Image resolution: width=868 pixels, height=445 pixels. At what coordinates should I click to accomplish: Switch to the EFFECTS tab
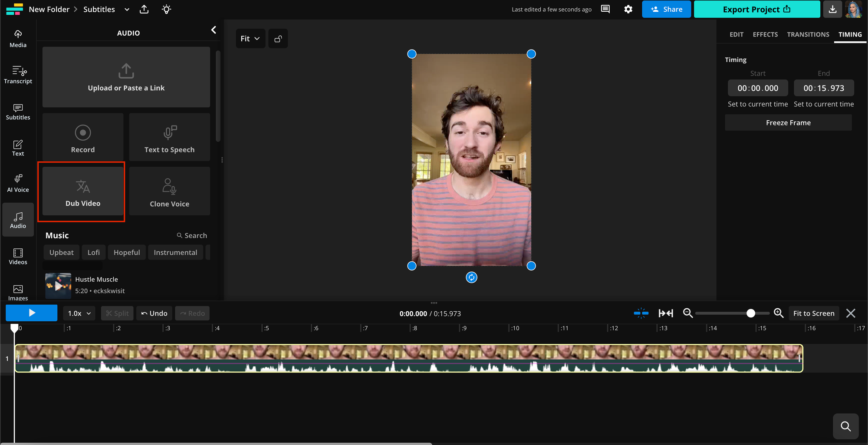click(x=765, y=34)
